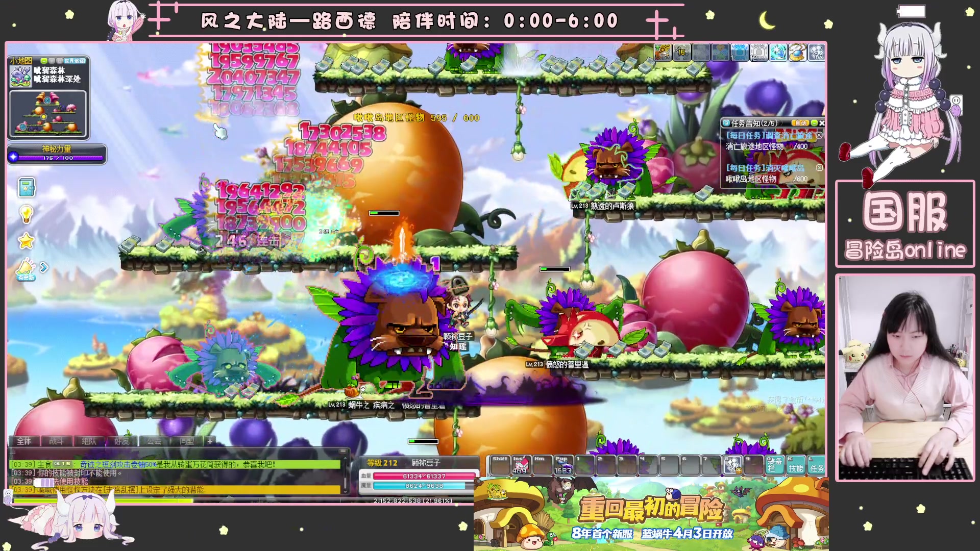Click the cyan rune buff icon labeled 1
Screen dimensions: 980x551
[x=740, y=53]
